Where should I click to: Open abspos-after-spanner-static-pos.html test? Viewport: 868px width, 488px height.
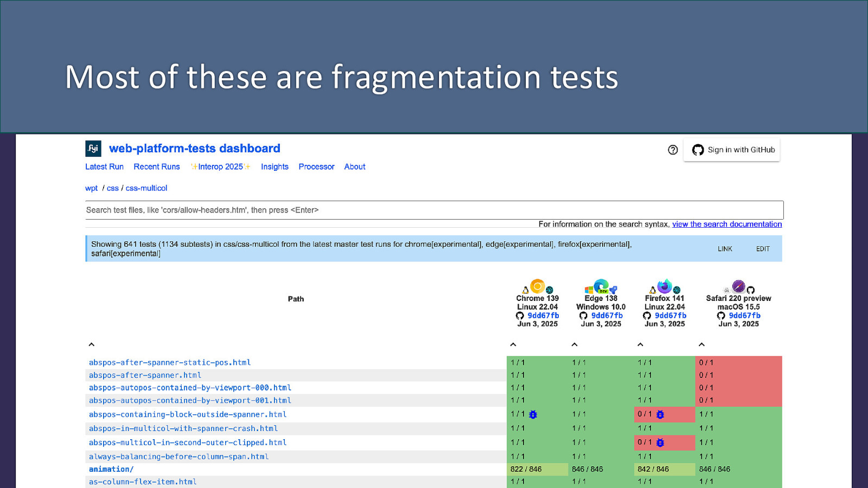pyautogui.click(x=170, y=363)
